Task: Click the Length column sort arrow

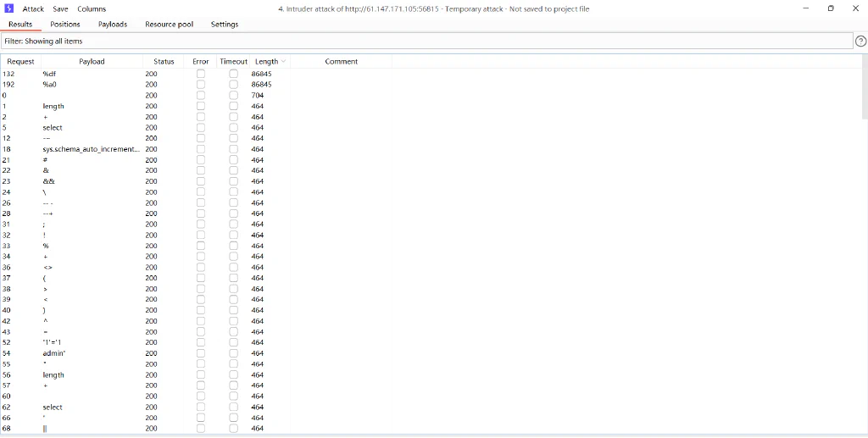Action: [283, 61]
